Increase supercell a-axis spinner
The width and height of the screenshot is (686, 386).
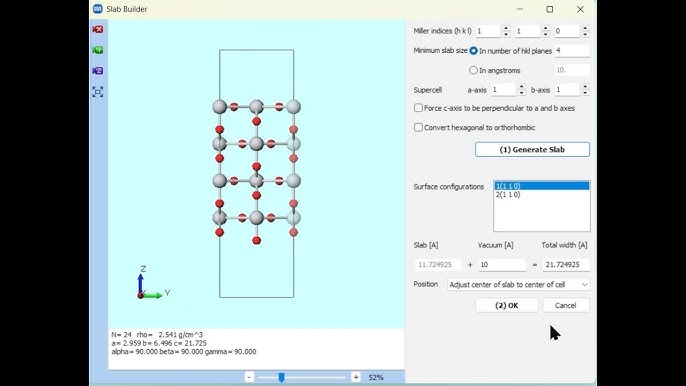(522, 87)
